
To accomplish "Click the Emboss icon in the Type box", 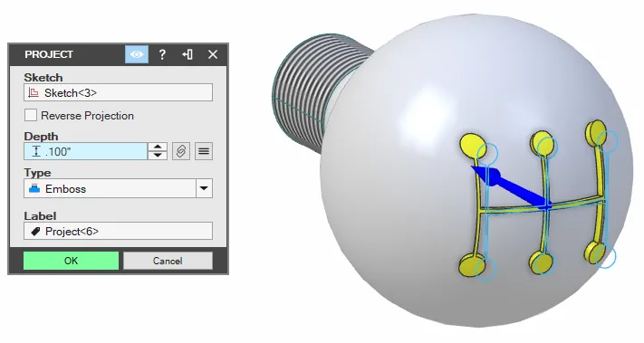I will tap(34, 189).
